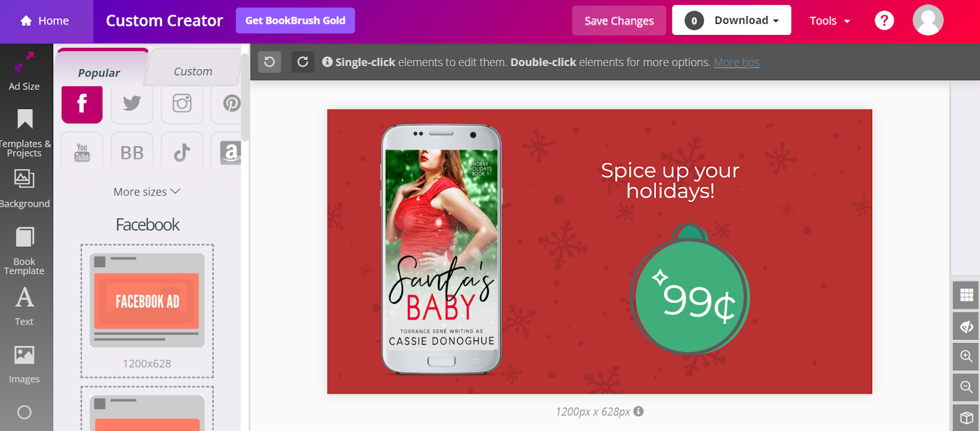
Task: Open the Download dropdown
Action: [731, 20]
